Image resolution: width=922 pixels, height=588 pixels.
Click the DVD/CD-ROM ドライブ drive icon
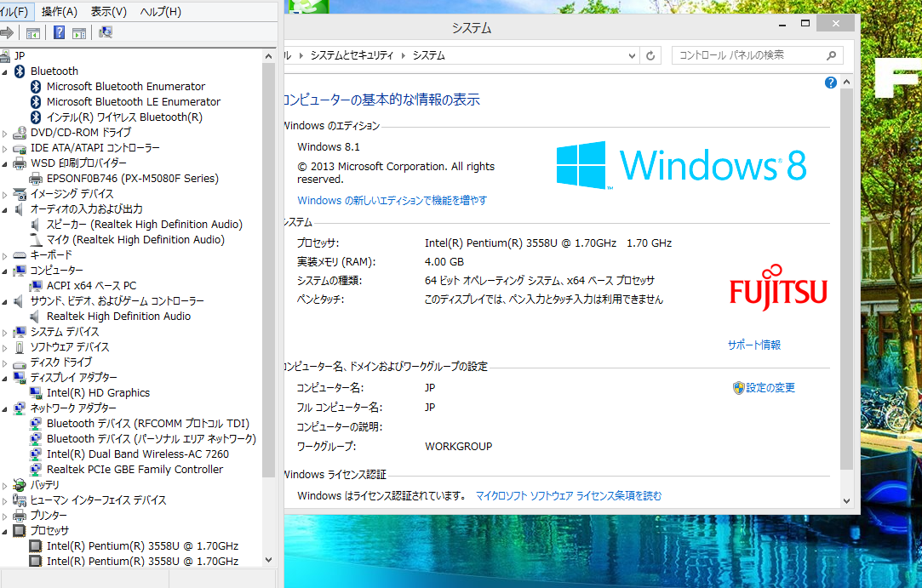click(20, 133)
